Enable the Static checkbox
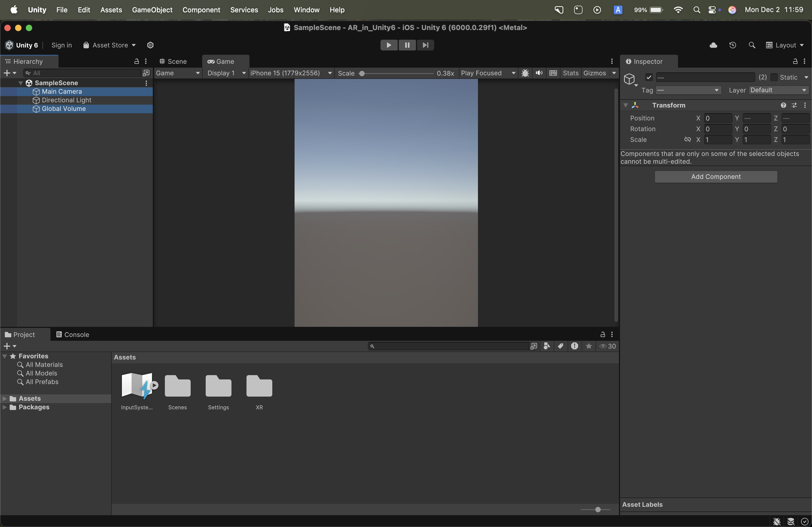 (x=774, y=77)
